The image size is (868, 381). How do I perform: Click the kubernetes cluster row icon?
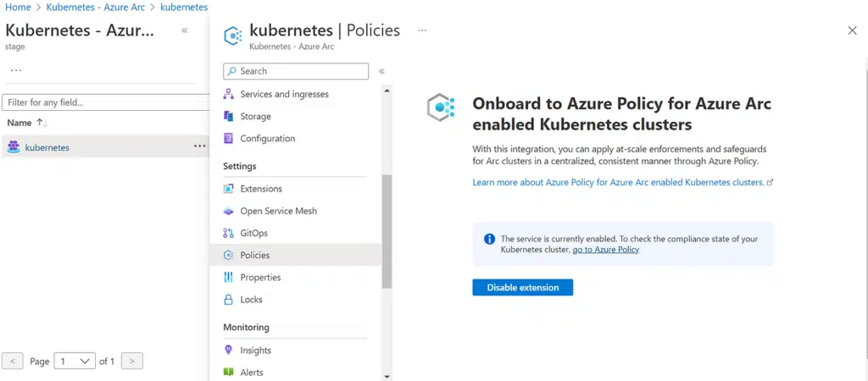[14, 147]
